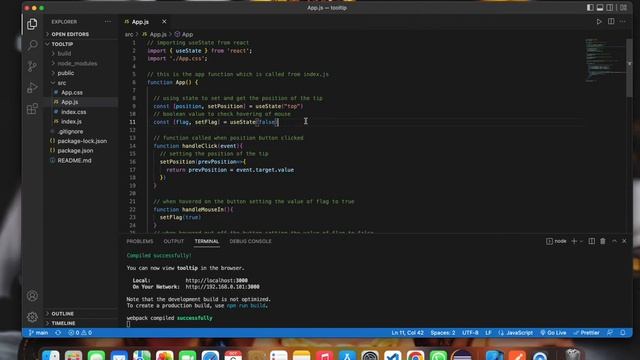Viewport: 640px width, 360px height.
Task: Open editor More Actions ellipsis
Action: coord(623,22)
